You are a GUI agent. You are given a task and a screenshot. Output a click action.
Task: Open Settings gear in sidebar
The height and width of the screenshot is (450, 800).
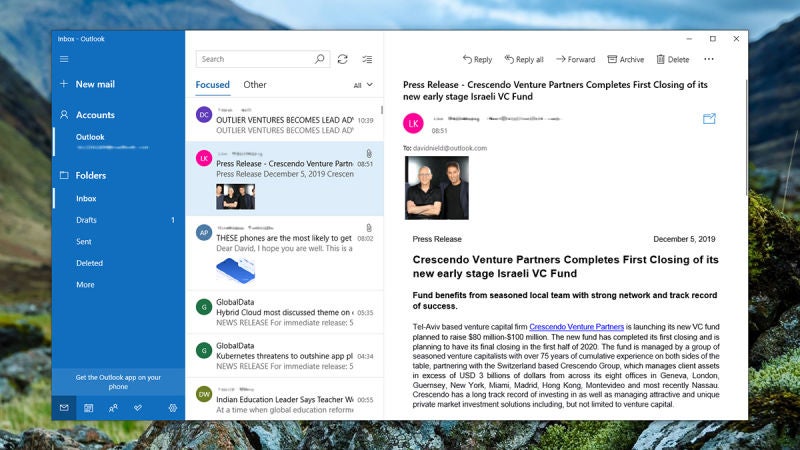pyautogui.click(x=173, y=408)
